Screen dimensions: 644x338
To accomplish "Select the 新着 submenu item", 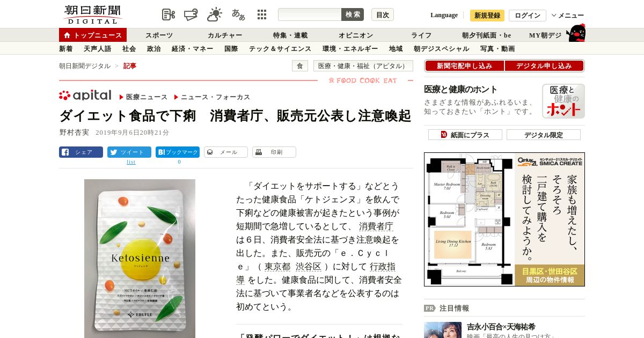I will [x=66, y=49].
